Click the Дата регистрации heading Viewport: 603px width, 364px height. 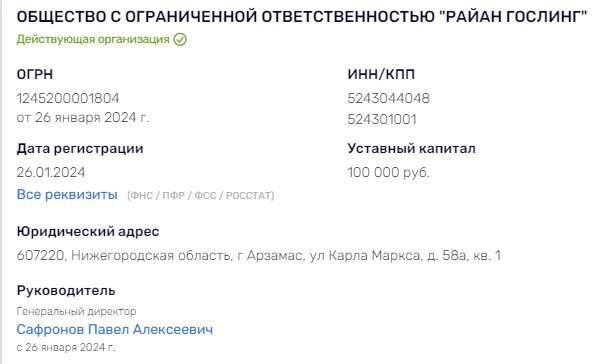[80, 148]
